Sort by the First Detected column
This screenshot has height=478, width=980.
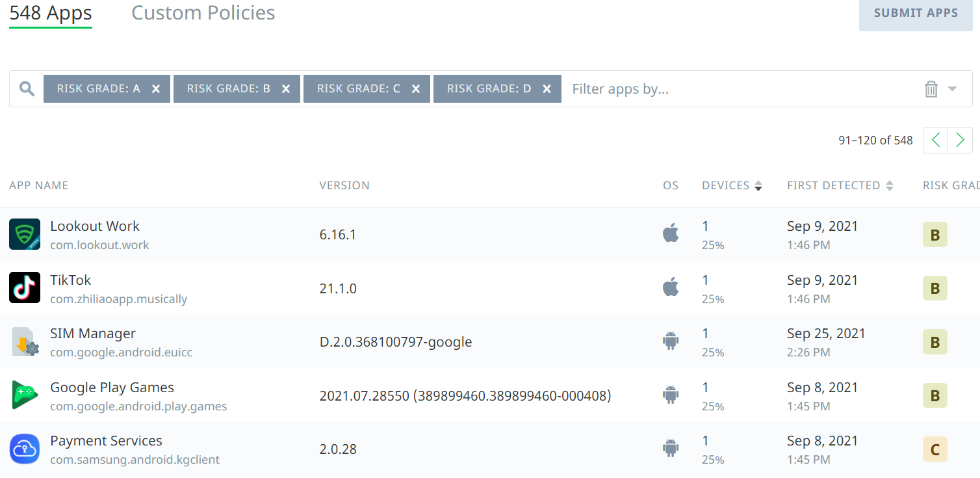[840, 185]
